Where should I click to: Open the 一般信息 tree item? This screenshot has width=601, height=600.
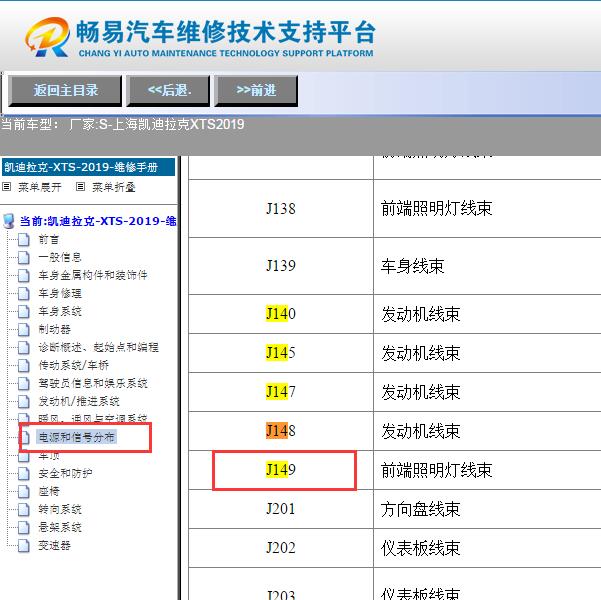(x=60, y=257)
